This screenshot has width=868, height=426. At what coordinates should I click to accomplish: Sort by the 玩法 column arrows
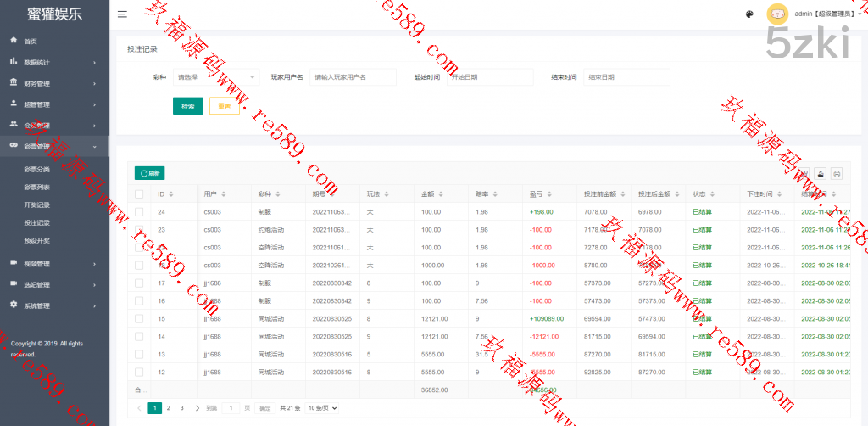point(387,194)
